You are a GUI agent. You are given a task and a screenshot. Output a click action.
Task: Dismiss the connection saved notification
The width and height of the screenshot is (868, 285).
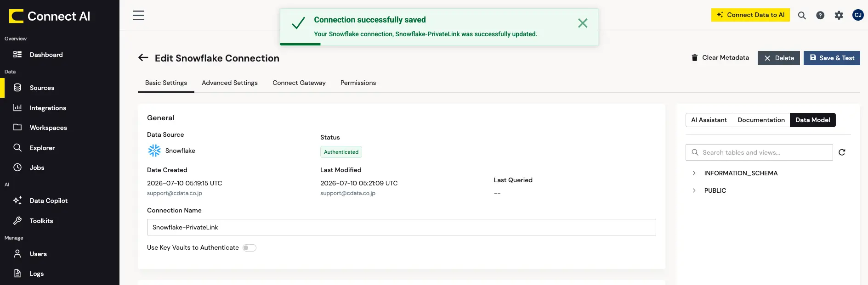point(583,23)
